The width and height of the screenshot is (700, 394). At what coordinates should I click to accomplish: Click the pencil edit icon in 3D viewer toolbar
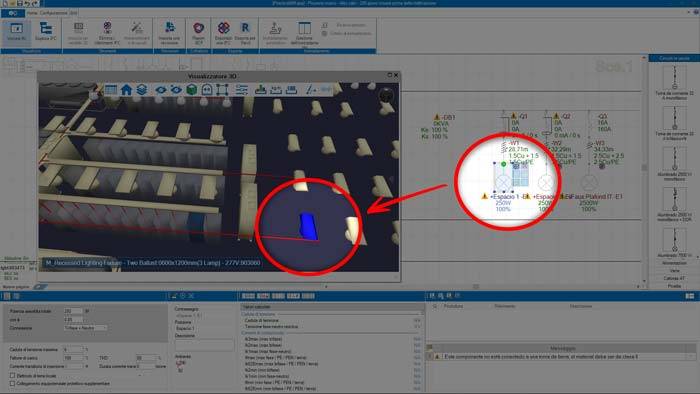pyautogui.click(x=310, y=90)
